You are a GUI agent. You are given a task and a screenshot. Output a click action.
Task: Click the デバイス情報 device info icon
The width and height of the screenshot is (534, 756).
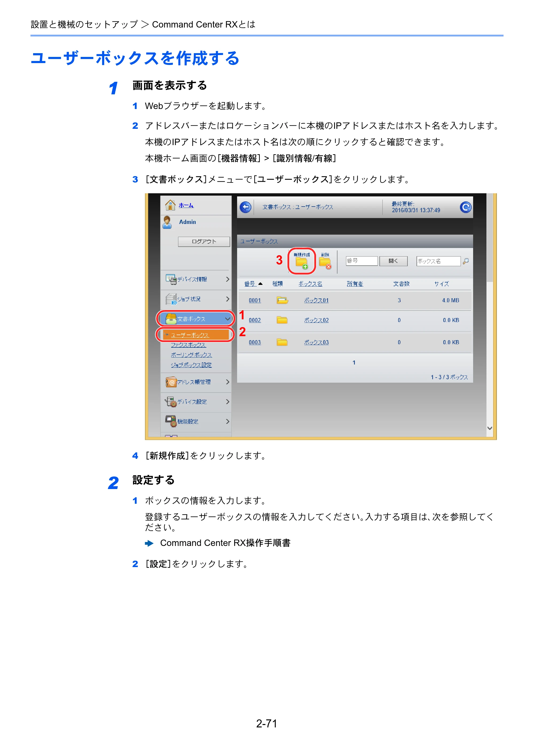(171, 279)
